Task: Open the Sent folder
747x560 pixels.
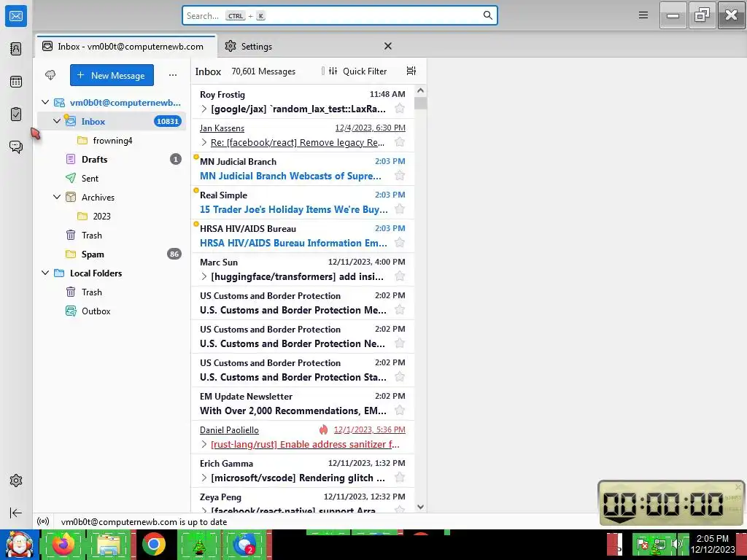Action: click(x=112, y=179)
